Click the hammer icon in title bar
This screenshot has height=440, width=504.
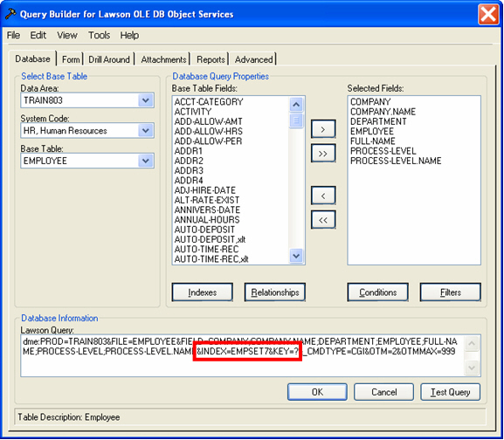10,14
